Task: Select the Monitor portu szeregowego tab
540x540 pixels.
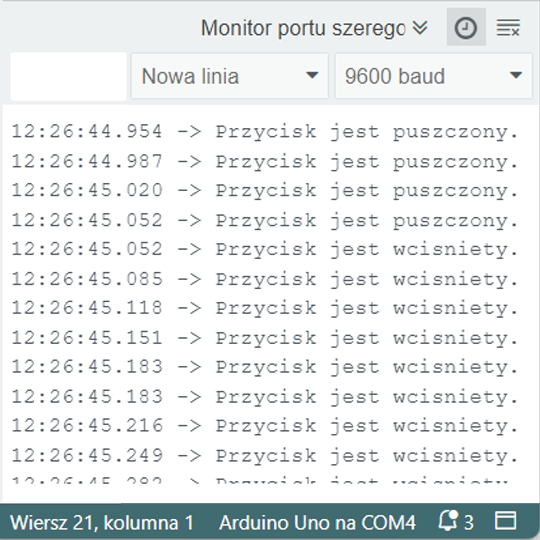Action: [x=303, y=28]
